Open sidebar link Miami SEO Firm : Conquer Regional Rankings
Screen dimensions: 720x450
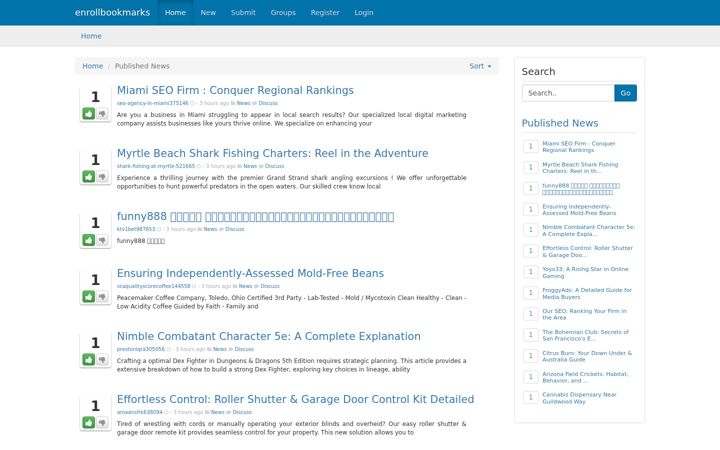click(x=579, y=146)
